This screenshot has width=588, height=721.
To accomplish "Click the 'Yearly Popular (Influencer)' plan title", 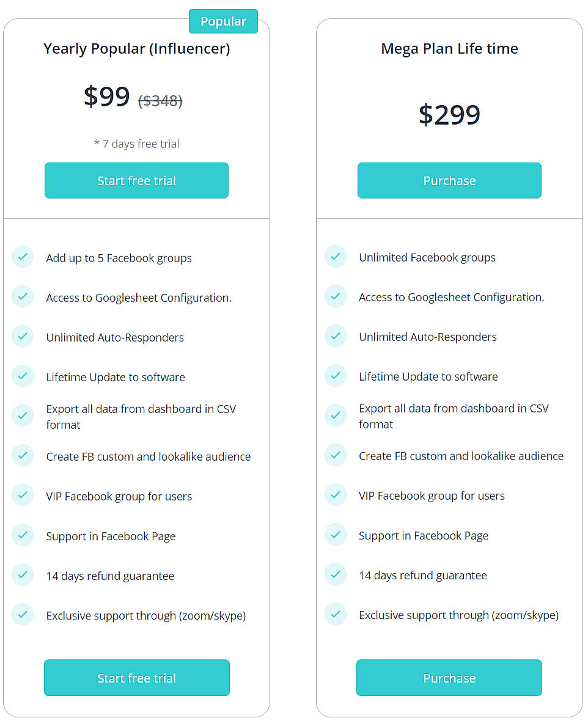I will tap(136, 48).
